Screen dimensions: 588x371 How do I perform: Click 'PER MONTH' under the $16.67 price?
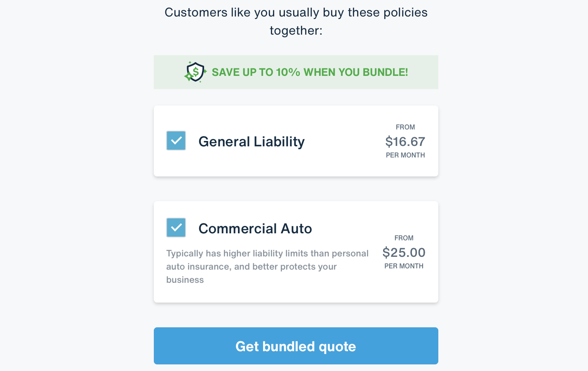[405, 155]
